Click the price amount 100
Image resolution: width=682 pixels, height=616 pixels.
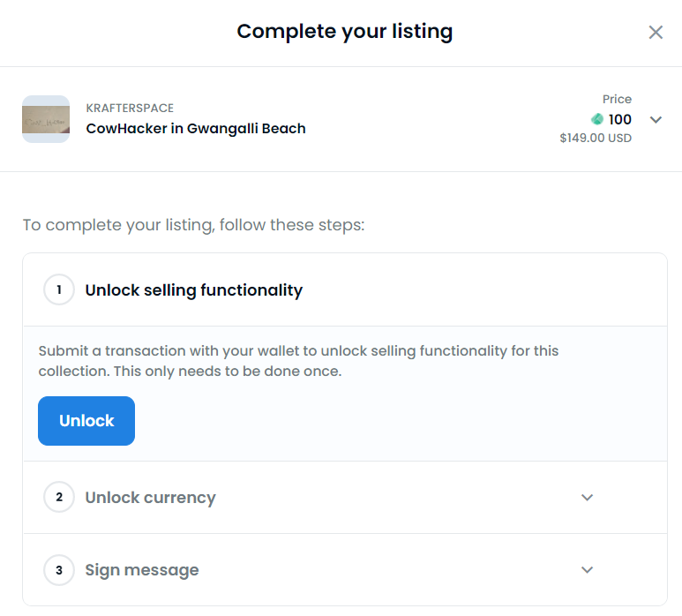tap(620, 119)
